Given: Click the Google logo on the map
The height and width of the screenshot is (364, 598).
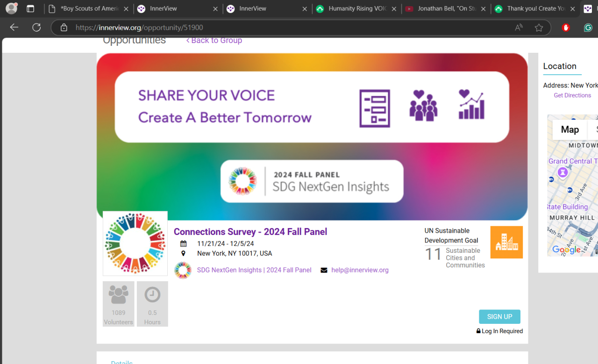Looking at the screenshot, I should (x=566, y=250).
